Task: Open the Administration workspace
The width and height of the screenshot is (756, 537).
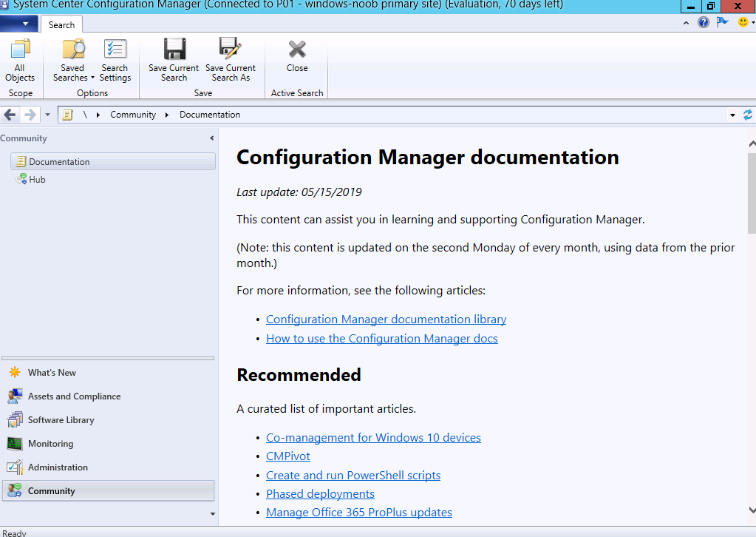Action: pyautogui.click(x=108, y=467)
